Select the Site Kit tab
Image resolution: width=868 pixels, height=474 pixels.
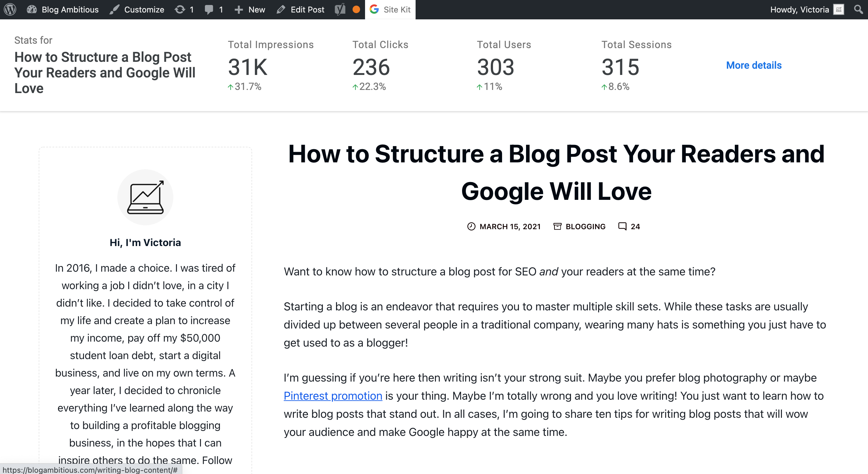click(390, 9)
